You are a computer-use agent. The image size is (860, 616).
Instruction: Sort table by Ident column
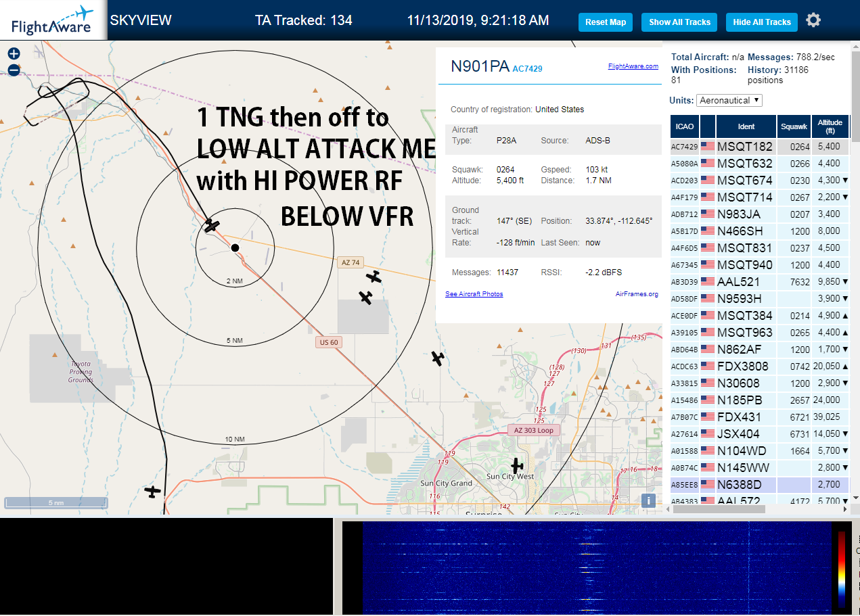[x=746, y=126]
